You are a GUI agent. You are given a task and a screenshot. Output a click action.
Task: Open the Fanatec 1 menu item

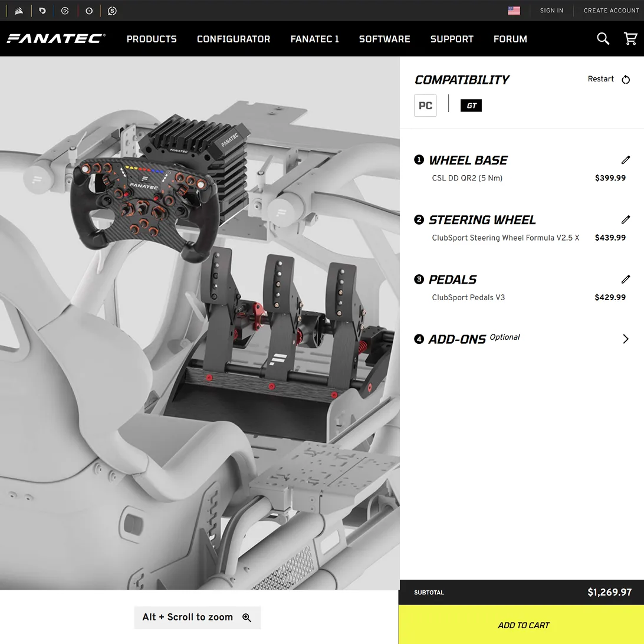(x=314, y=39)
